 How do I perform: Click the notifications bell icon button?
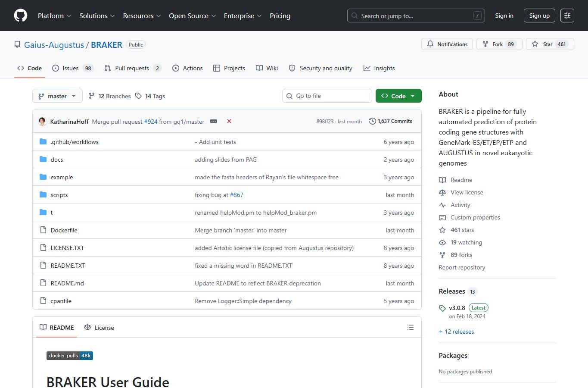[447, 44]
